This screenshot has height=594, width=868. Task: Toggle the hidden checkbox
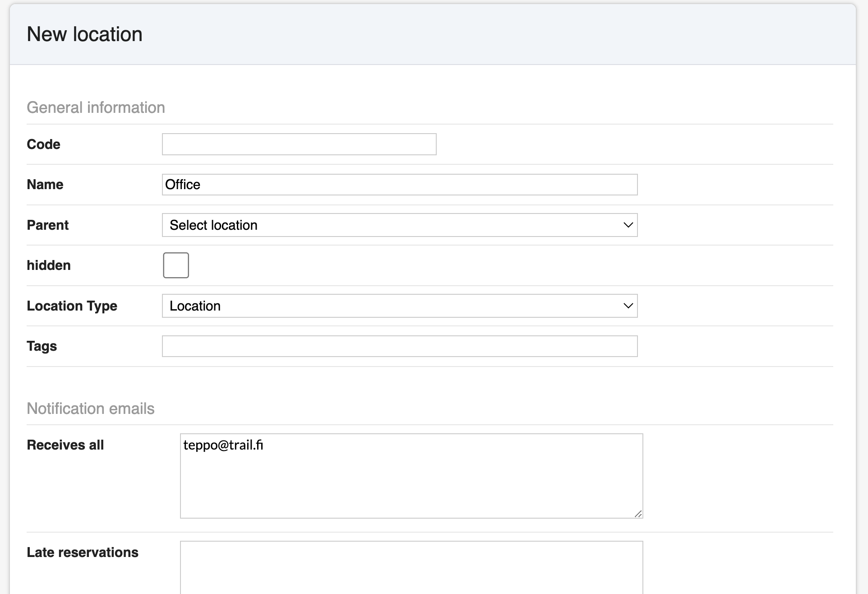pos(176,265)
